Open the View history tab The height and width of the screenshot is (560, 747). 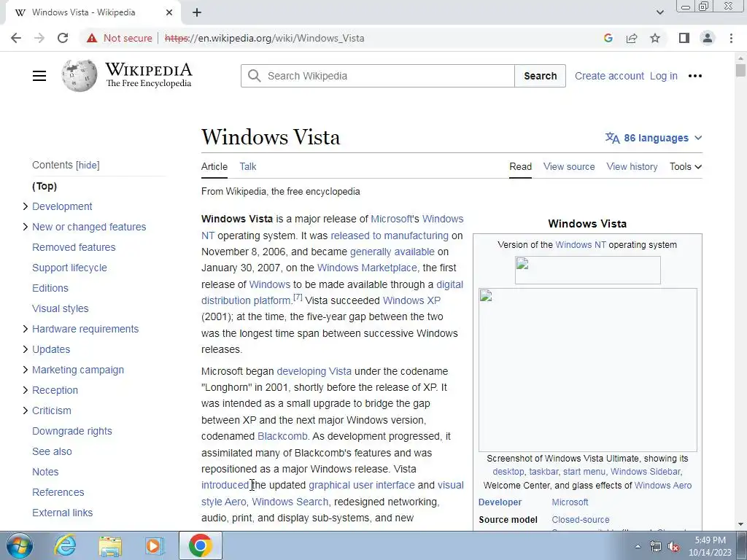point(632,167)
